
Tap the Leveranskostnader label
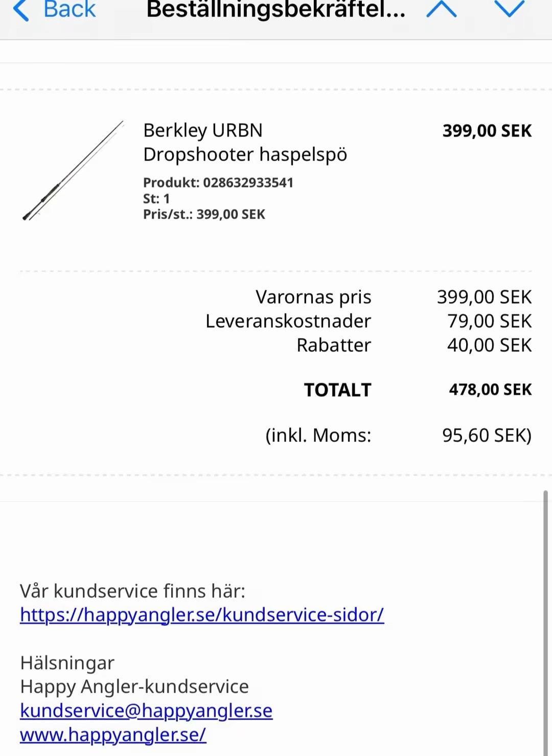(288, 321)
